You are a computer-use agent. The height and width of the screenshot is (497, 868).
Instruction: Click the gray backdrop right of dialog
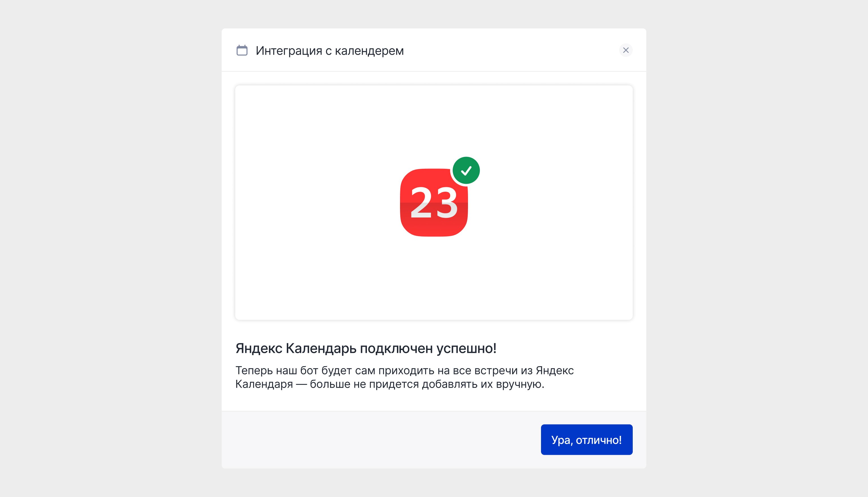point(758,249)
